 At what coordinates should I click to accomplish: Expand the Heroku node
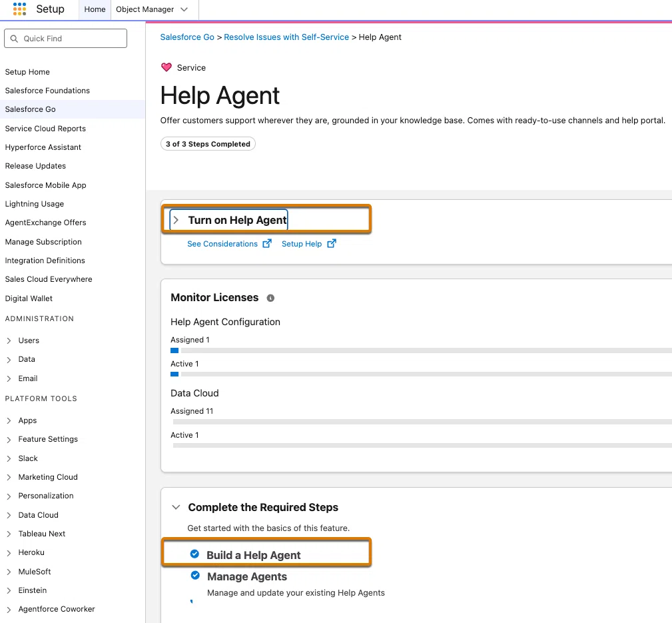9,552
